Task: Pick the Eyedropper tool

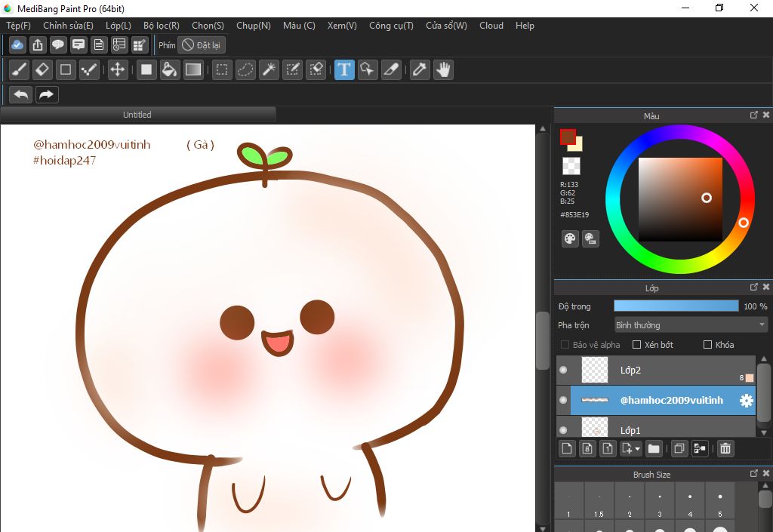Action: click(420, 70)
